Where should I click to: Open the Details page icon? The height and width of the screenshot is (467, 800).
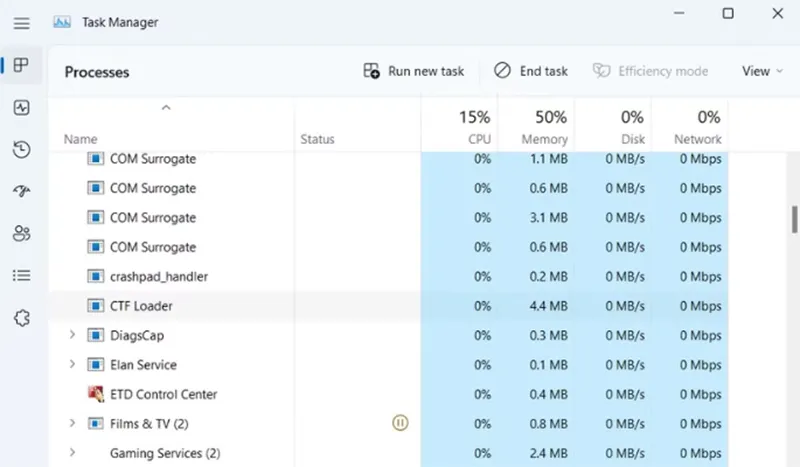21,275
